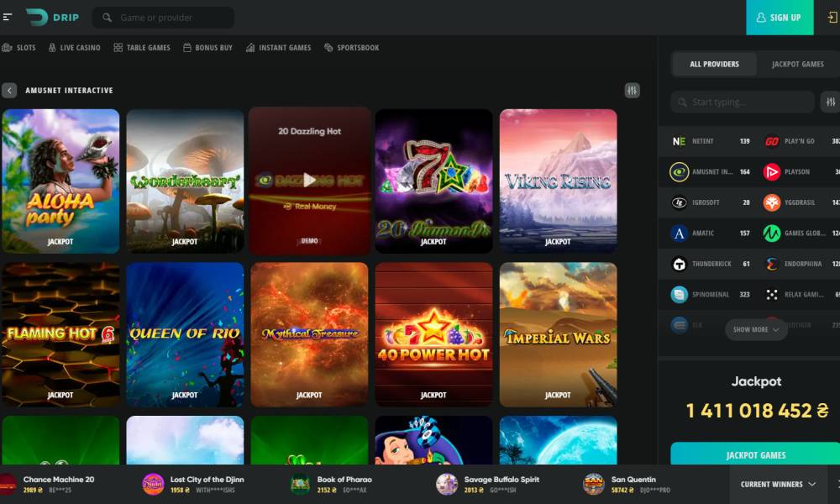Screen dimensions: 840x504
Task: Click the Amusnet Interactive heading text
Action: (x=69, y=91)
